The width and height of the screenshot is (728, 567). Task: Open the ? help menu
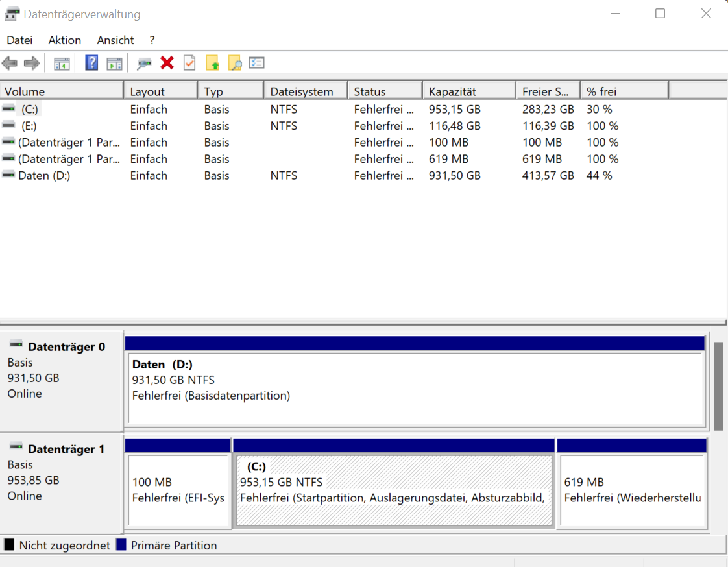coord(152,40)
